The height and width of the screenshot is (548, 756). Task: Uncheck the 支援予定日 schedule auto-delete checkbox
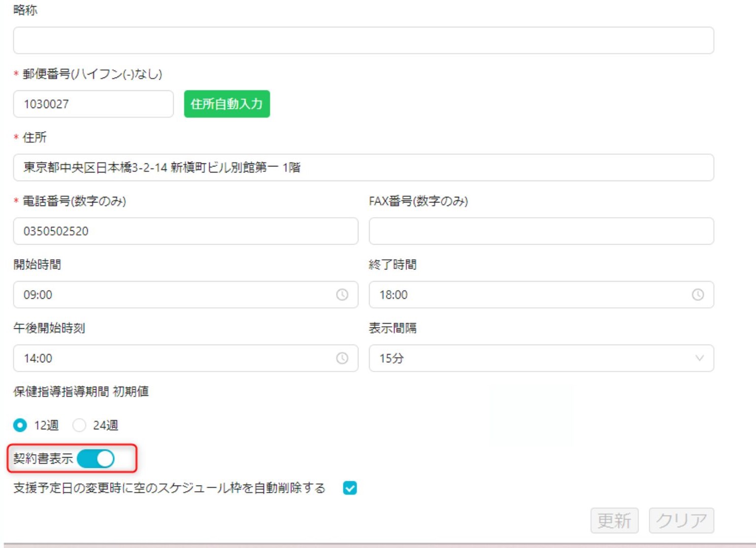point(350,488)
